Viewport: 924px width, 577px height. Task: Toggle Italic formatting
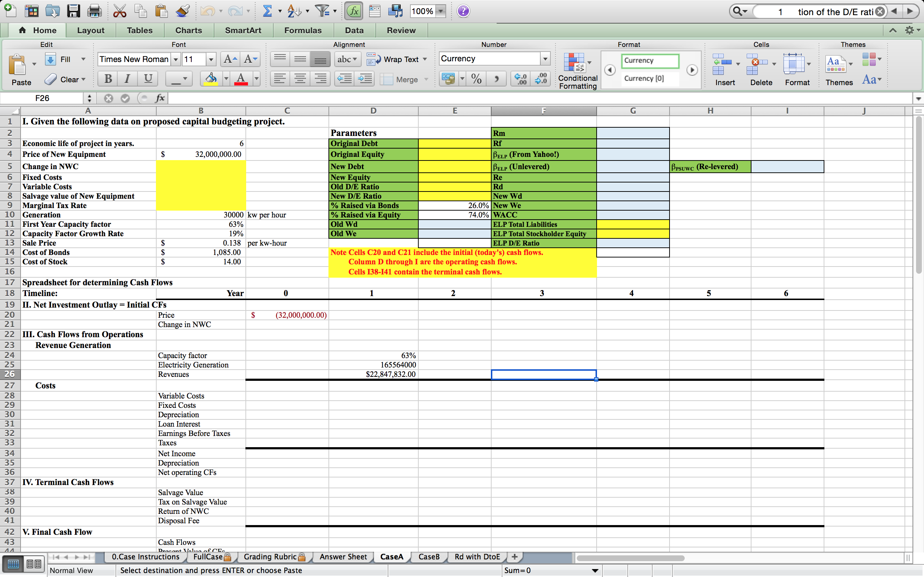(x=127, y=79)
